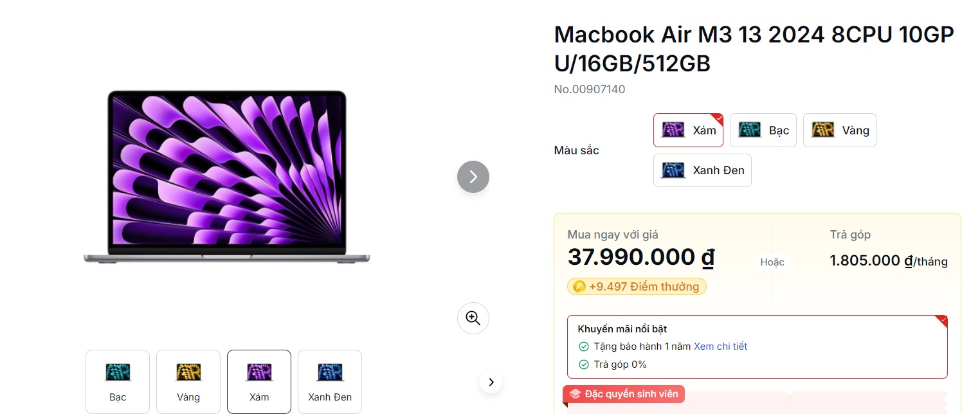This screenshot has height=414, width=980.
Task: Advance the thumbnail carousel with small chevron
Action: 491,382
